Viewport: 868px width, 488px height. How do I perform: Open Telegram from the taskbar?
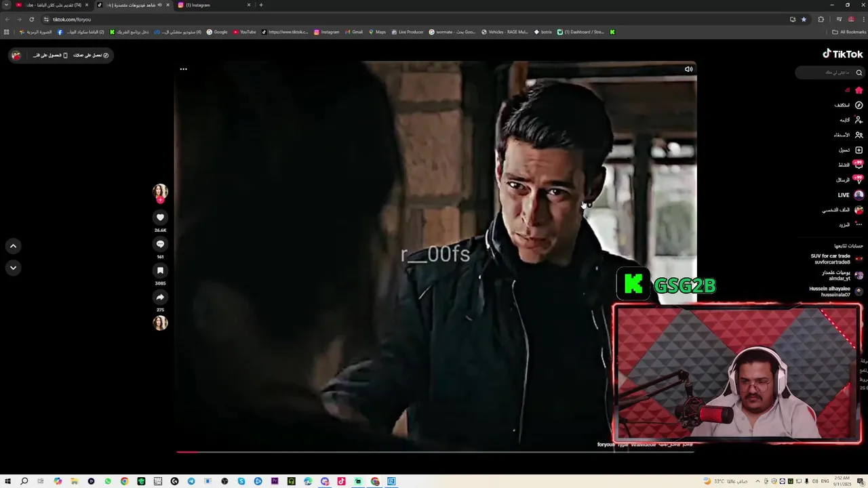pyautogui.click(x=191, y=481)
